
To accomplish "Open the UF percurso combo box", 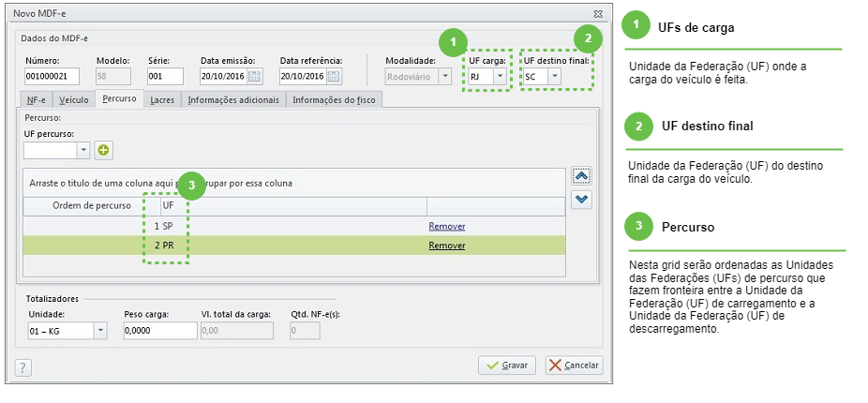I will [83, 149].
